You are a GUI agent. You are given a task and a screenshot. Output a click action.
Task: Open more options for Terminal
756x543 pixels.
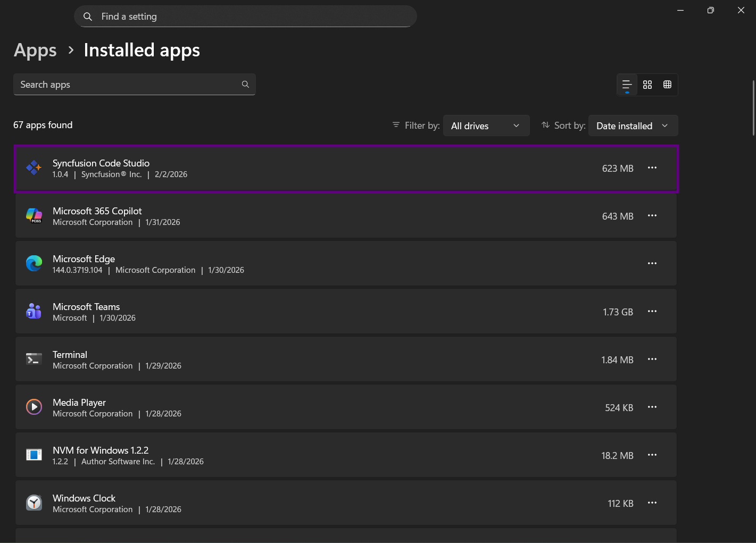(652, 360)
